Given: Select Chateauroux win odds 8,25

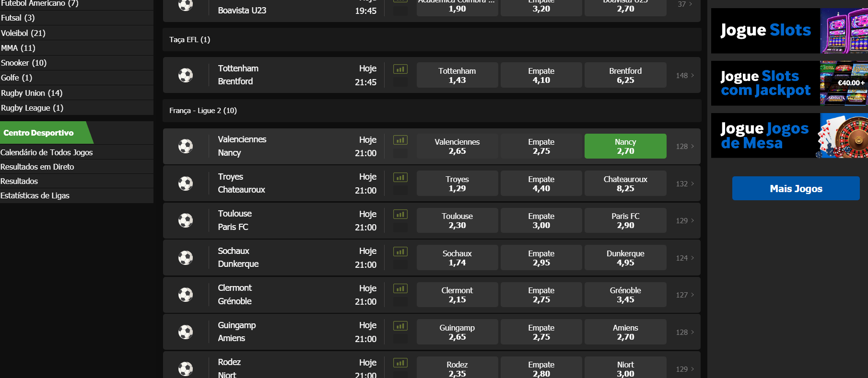Looking at the screenshot, I should 625,183.
